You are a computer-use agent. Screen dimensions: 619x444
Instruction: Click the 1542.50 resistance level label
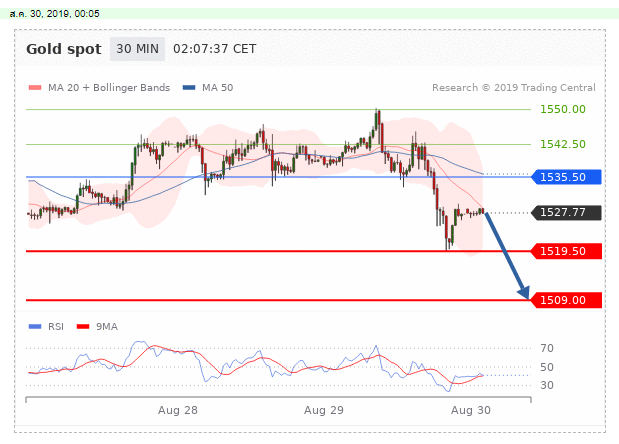click(x=563, y=144)
